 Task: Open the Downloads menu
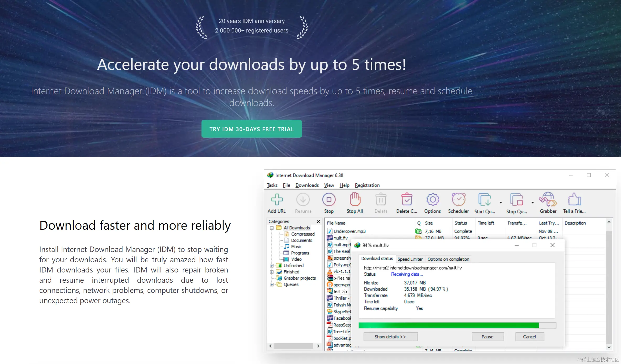click(307, 185)
